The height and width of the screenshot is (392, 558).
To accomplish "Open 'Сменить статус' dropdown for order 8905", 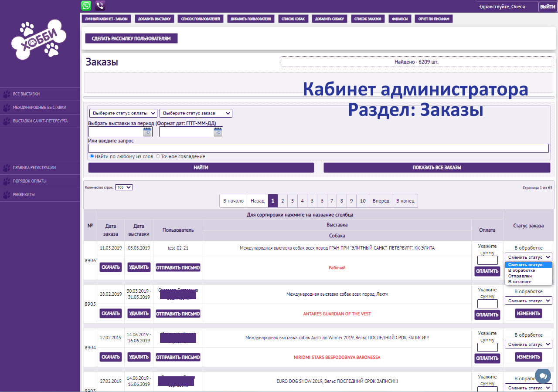I will [x=528, y=301].
